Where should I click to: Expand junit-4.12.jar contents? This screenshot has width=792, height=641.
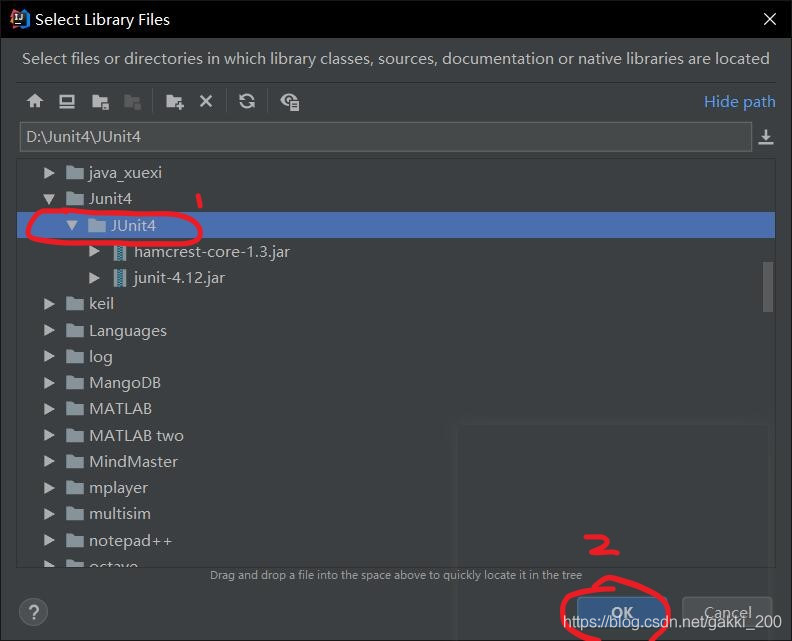[94, 277]
